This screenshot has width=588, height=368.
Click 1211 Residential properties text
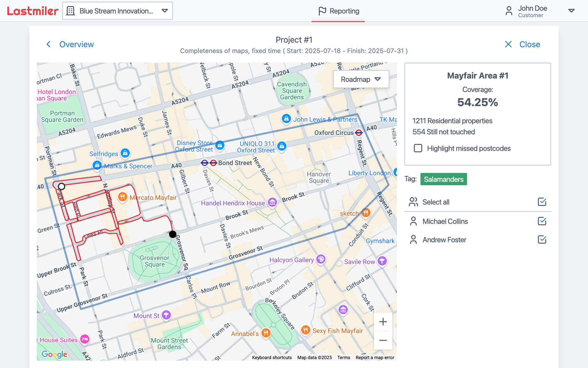pyautogui.click(x=452, y=121)
